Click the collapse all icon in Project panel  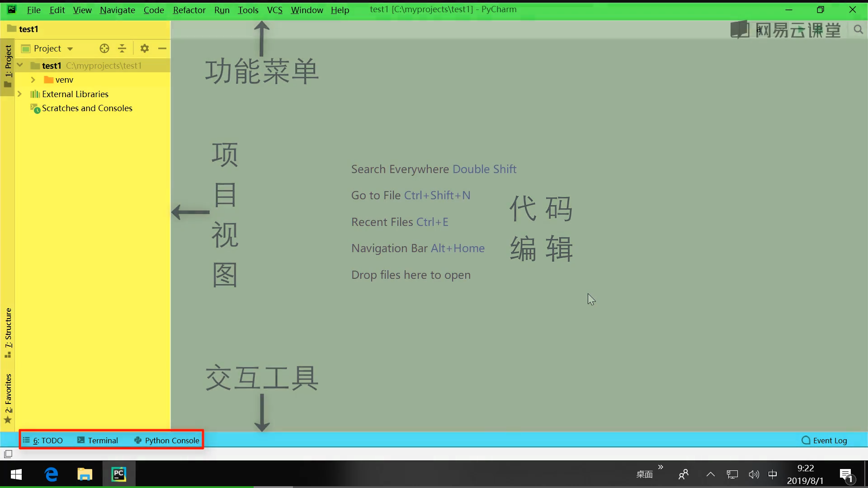122,48
